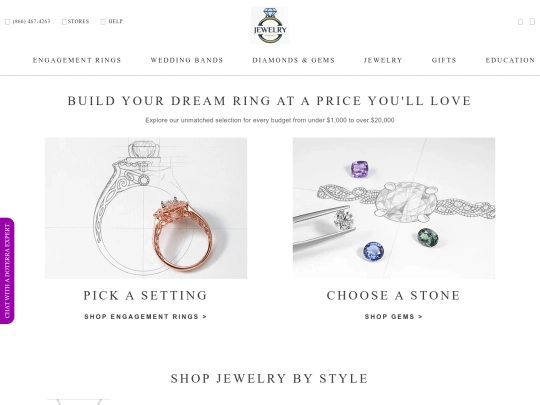Click the Help icon in top bar
Screen dimensions: 540x405
(103, 22)
